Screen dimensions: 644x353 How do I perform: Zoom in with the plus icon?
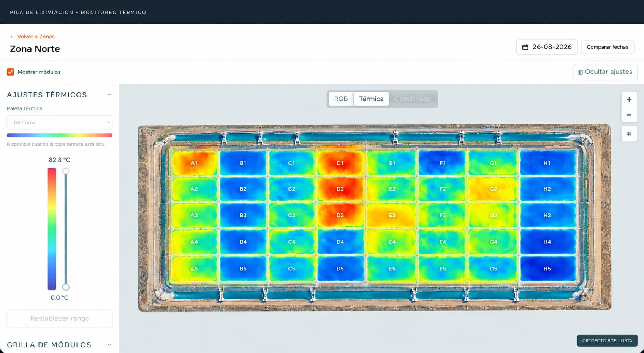[x=629, y=99]
